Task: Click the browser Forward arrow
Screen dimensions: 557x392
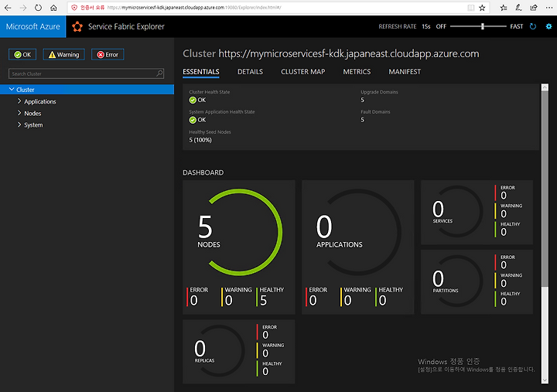Action: point(23,8)
